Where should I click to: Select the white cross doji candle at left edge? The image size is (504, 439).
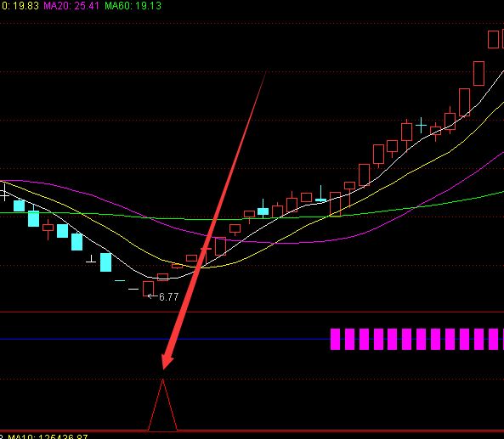click(x=4, y=193)
